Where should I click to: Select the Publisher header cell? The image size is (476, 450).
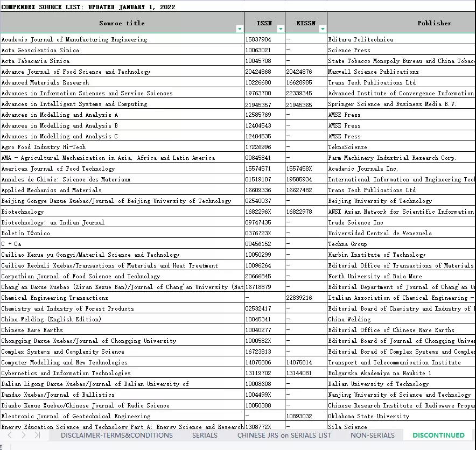(x=401, y=23)
